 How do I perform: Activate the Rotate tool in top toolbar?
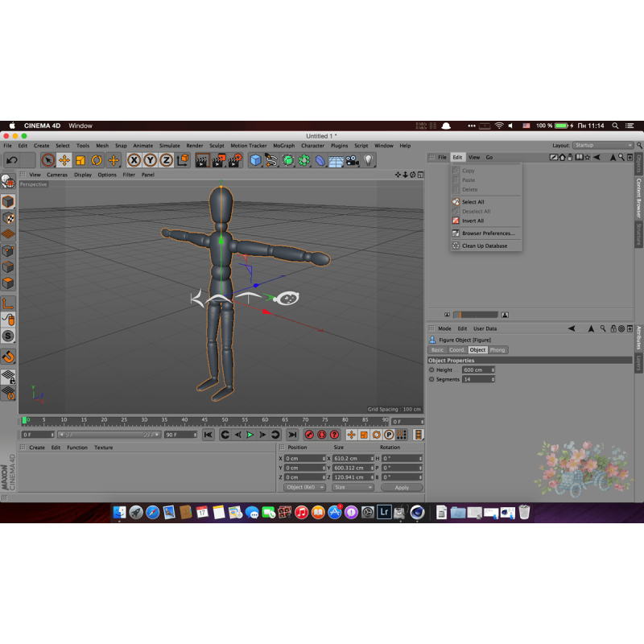pos(97,160)
